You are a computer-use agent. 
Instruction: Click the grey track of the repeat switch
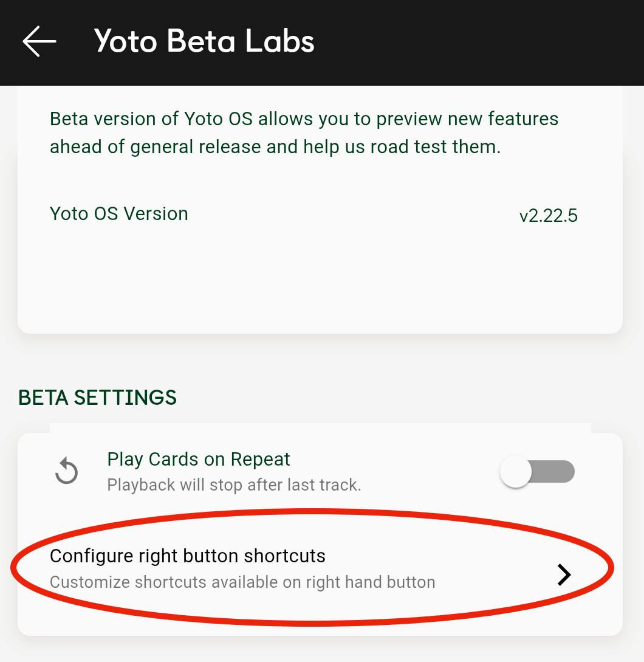point(553,472)
